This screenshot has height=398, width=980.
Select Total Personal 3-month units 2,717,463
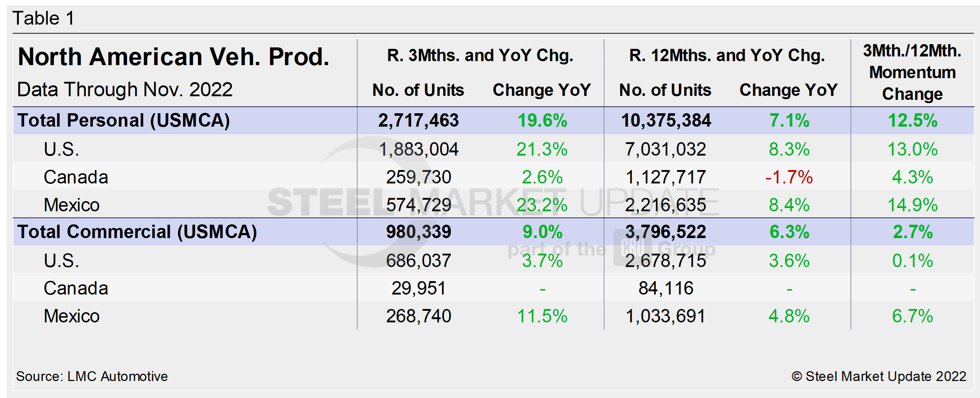point(418,120)
